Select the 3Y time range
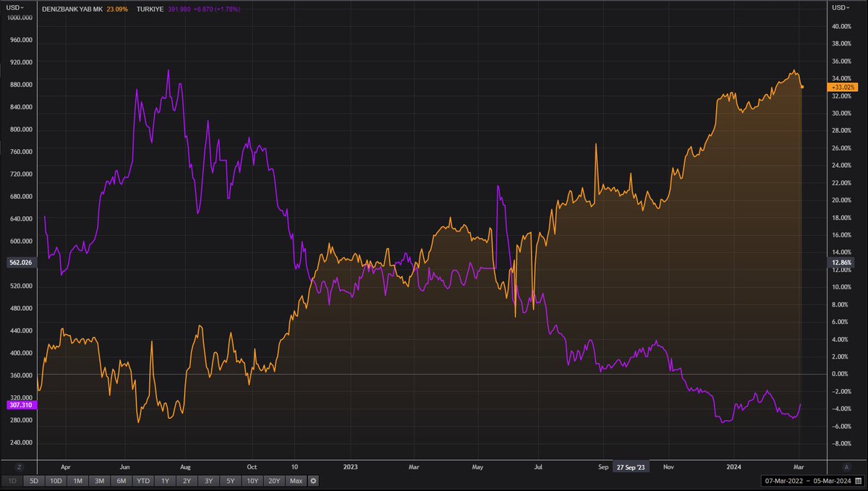This screenshot has width=868, height=491. pyautogui.click(x=209, y=481)
